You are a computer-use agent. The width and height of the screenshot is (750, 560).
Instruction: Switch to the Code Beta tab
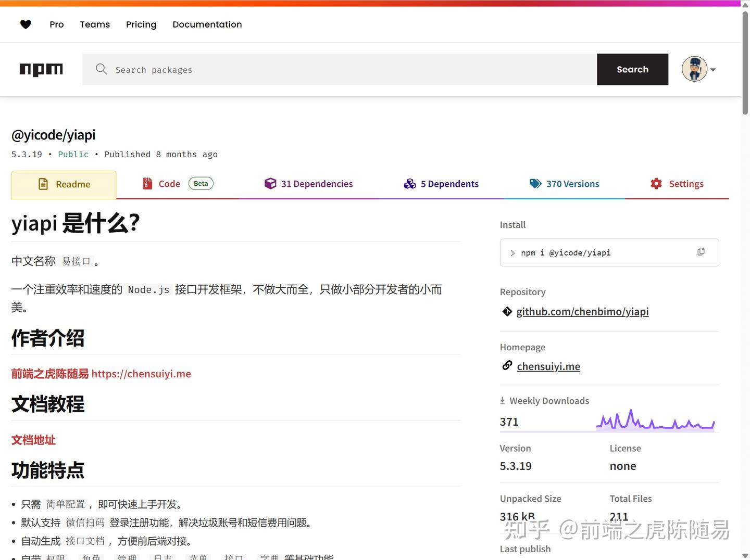(169, 183)
